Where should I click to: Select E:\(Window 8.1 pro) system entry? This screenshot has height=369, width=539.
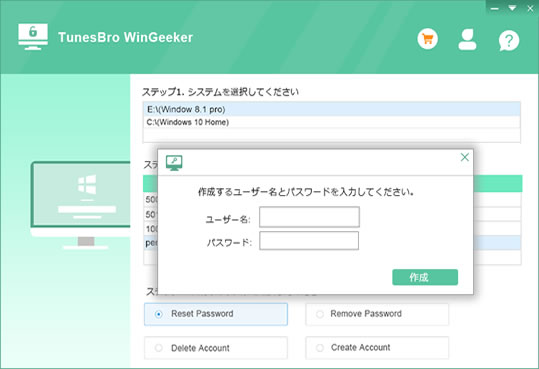332,109
